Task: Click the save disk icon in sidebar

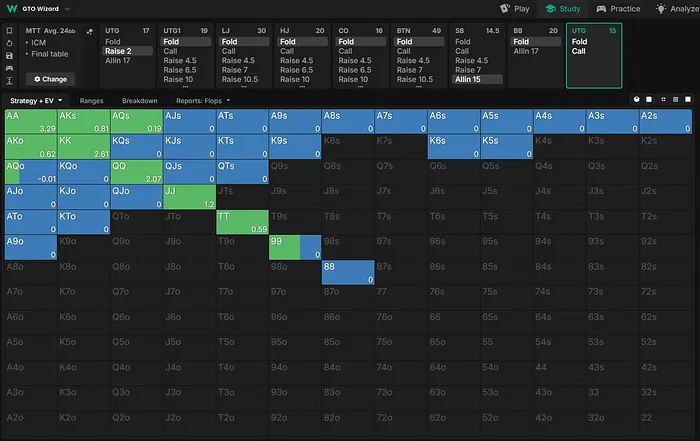Action: click(9, 55)
